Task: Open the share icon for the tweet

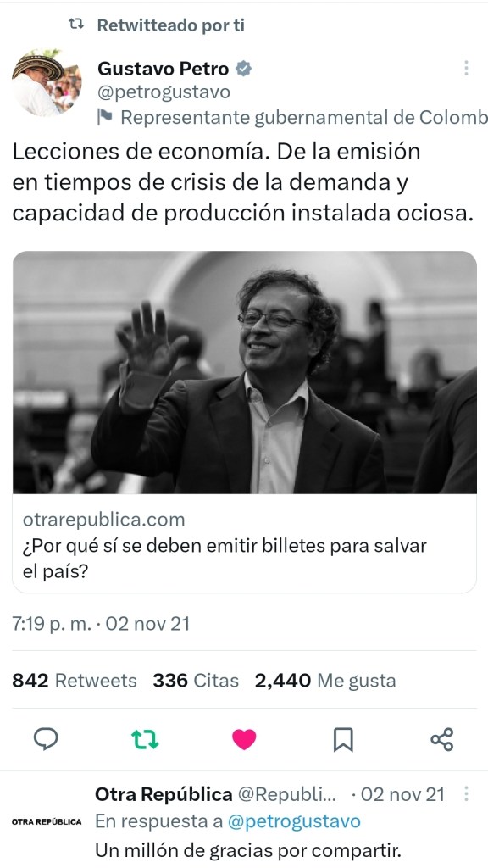Action: (x=442, y=739)
